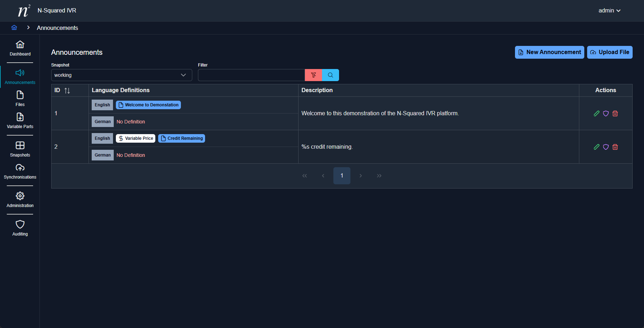Delete announcement 1 using trash icon

[x=615, y=113]
